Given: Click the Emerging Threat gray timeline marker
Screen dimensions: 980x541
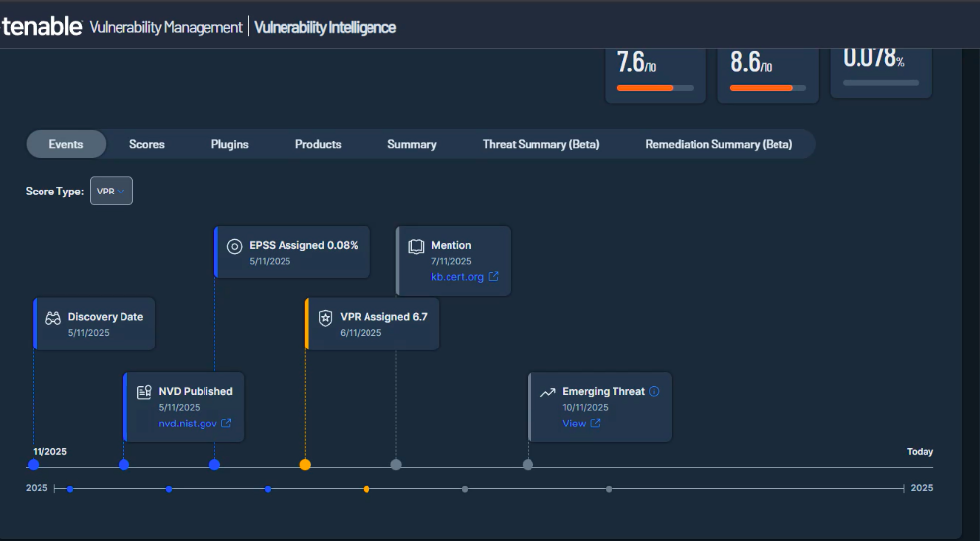Looking at the screenshot, I should coord(528,465).
